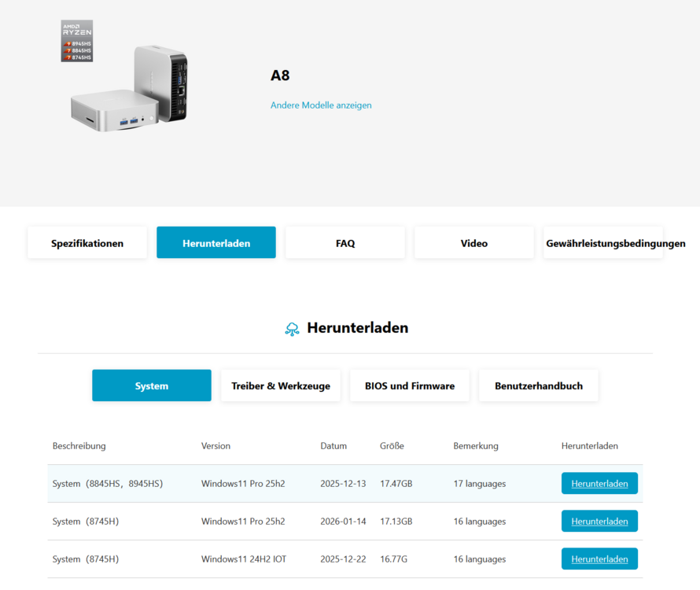Image resolution: width=700 pixels, height=590 pixels.
Task: Select the date 2025-12-13
Action: [343, 484]
